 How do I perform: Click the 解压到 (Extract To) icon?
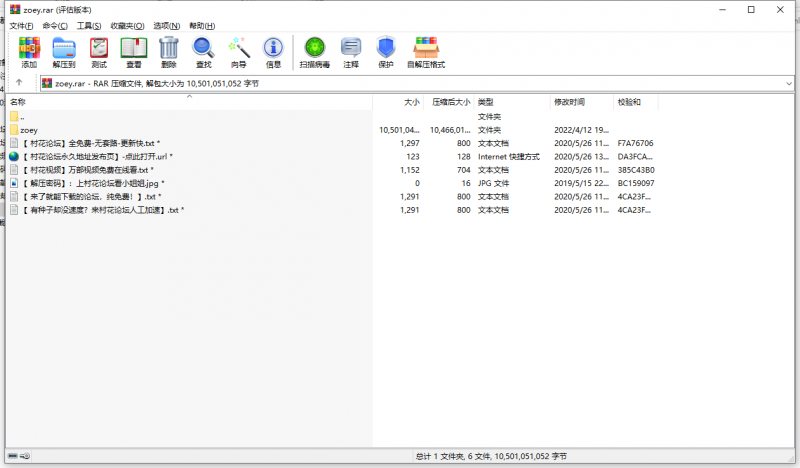[x=64, y=51]
